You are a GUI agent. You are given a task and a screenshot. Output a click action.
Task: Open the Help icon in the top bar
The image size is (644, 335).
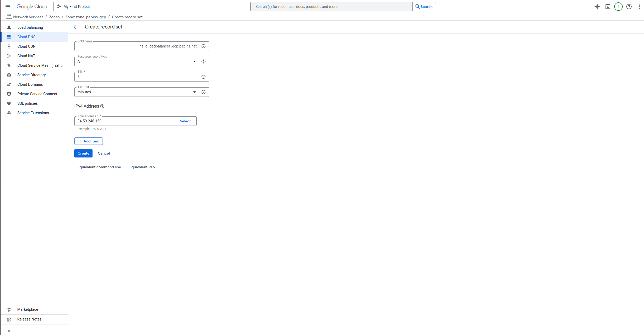coord(629,6)
